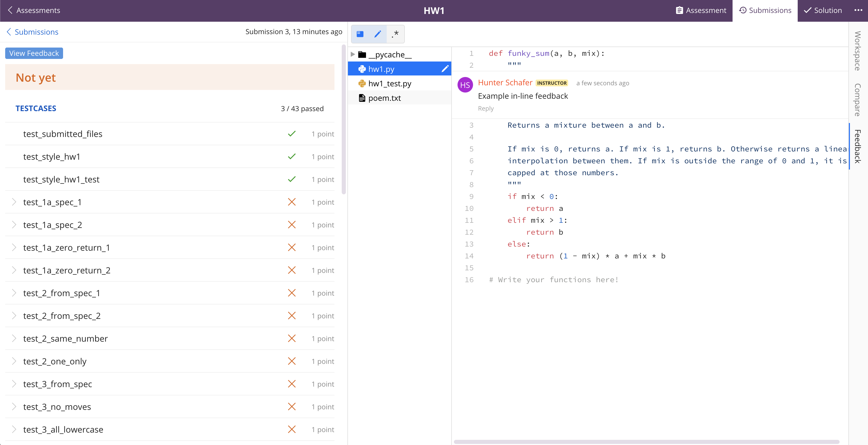
Task: Select the Feedback side tab
Action: point(858,146)
